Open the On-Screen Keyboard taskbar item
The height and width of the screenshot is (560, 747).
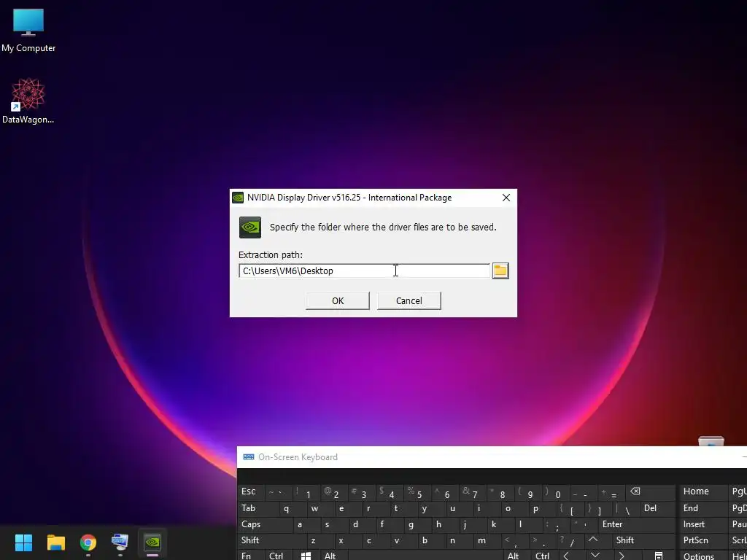point(120,542)
